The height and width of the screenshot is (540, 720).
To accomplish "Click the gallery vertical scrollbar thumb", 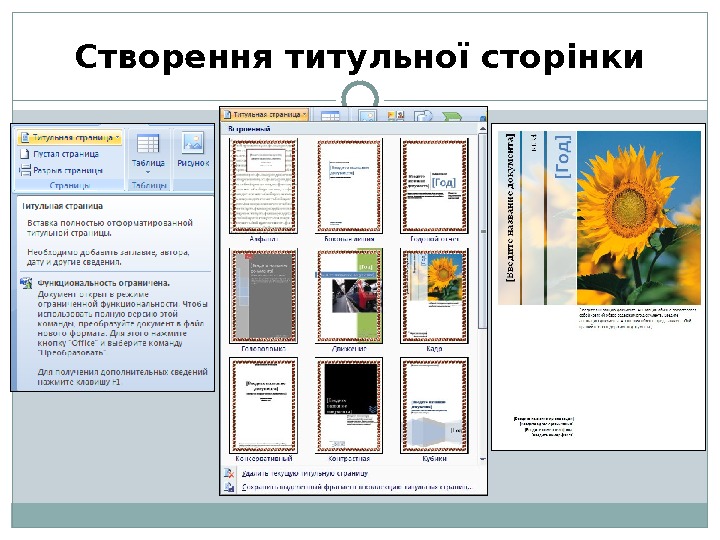I will click(x=483, y=231).
